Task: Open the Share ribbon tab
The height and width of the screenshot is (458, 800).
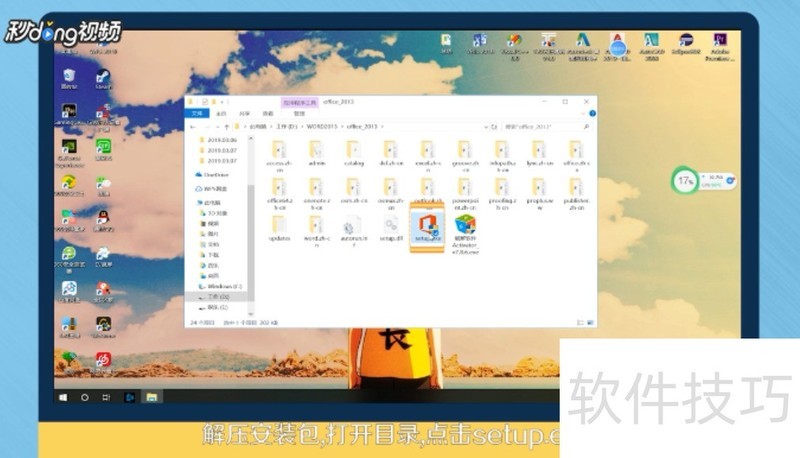Action: (x=244, y=113)
